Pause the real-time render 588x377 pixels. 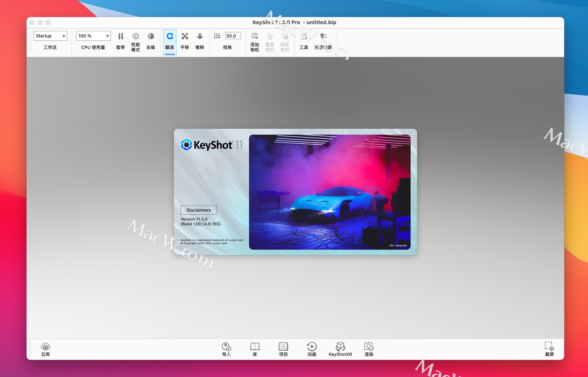tap(121, 41)
